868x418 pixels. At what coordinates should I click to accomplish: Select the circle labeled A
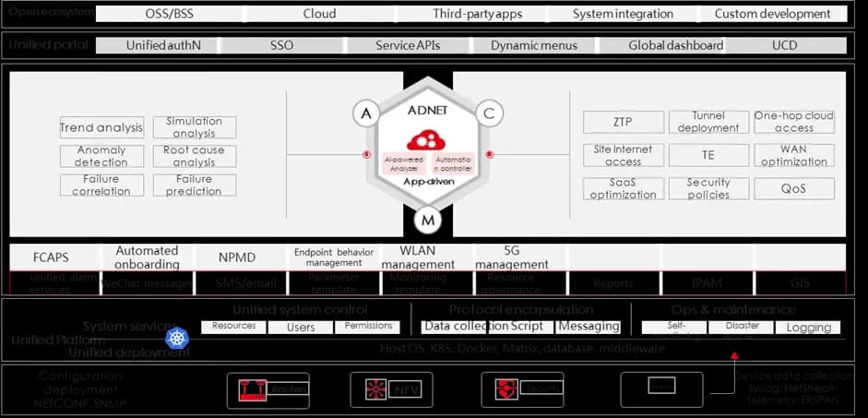click(366, 113)
